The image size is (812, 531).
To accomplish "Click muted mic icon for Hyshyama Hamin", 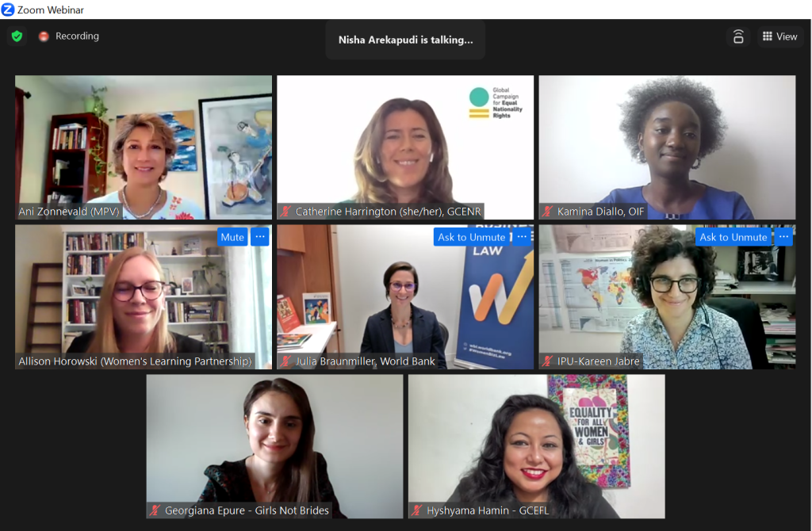I will click(417, 510).
